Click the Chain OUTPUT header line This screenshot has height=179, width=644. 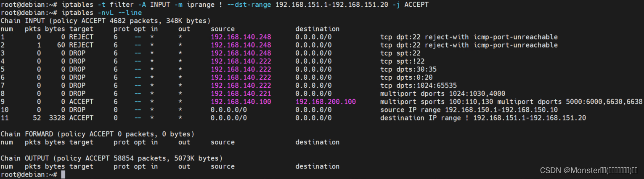[x=111, y=158]
